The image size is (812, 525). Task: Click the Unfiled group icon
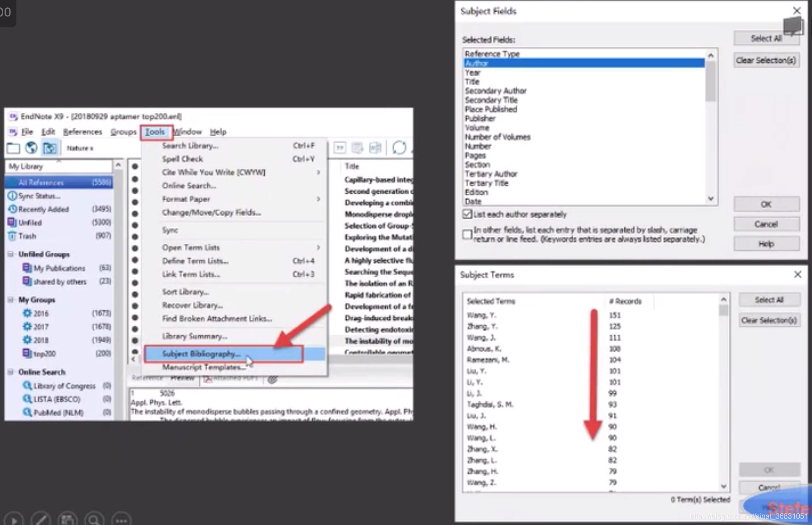(12, 222)
